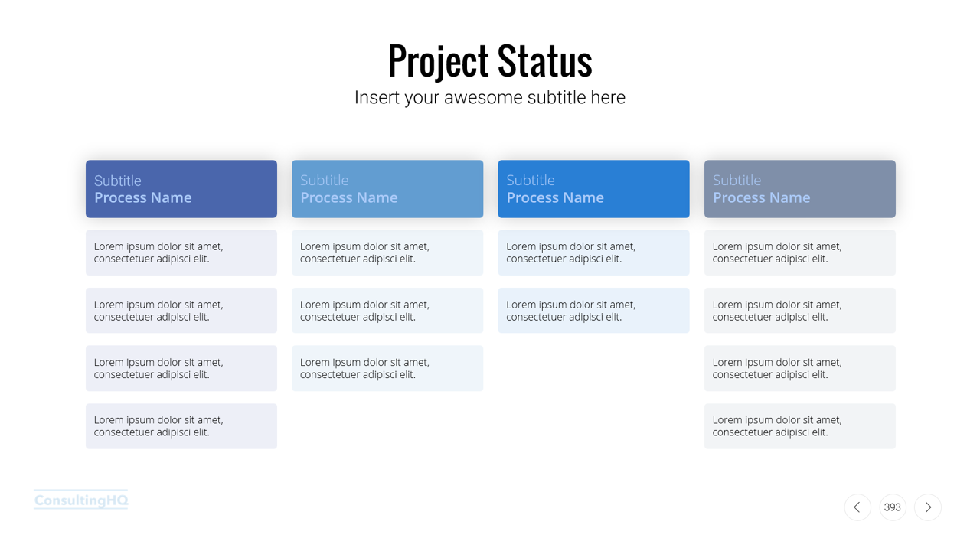Screen dimensions: 980x551
Task: Click fourth column's top Lorem ipsum box
Action: click(x=799, y=253)
